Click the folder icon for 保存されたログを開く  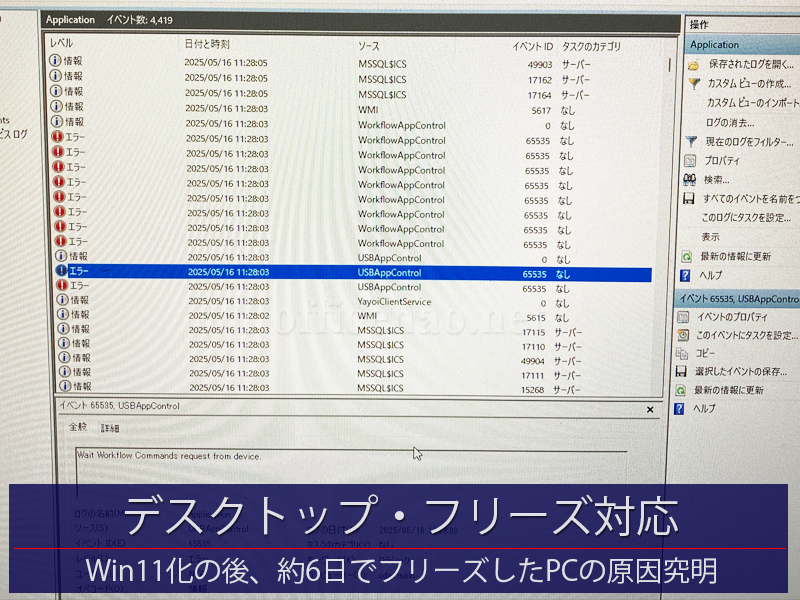click(x=693, y=65)
